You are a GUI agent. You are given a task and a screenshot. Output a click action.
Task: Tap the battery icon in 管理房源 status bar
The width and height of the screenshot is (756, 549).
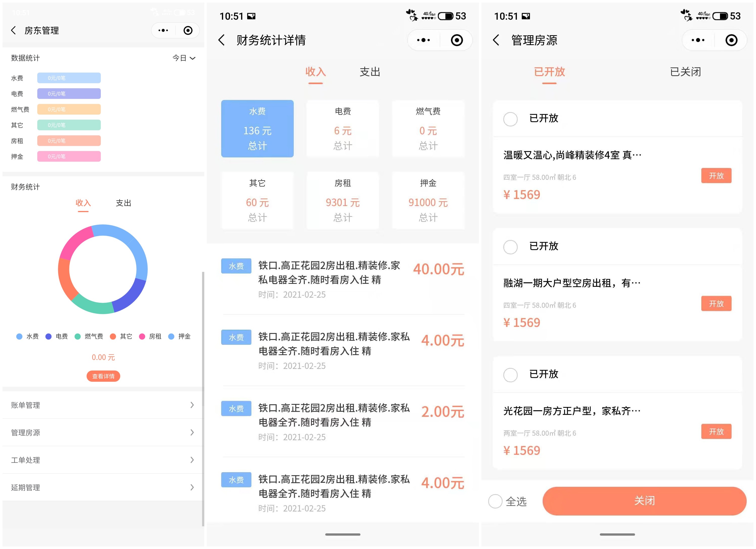pos(720,16)
